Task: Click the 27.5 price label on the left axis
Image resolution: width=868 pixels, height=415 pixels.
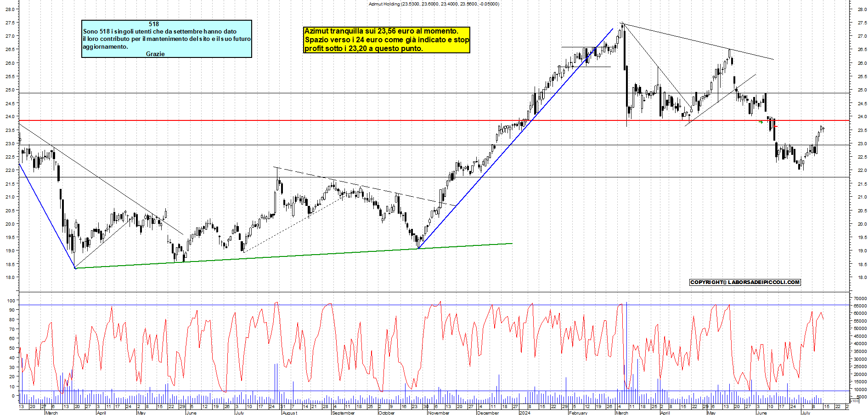Action: coord(11,23)
